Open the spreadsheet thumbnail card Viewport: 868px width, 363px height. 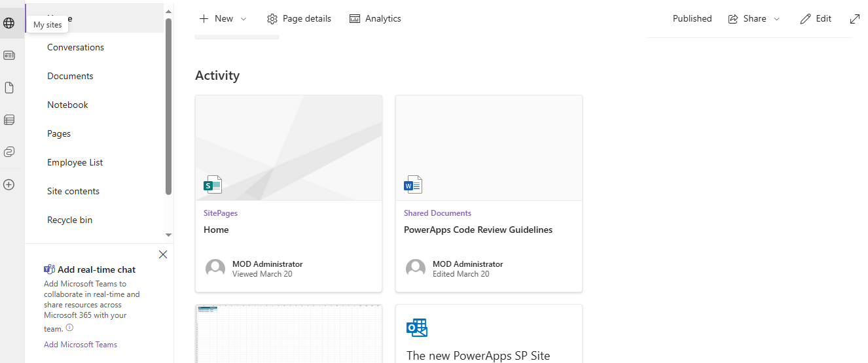click(289, 334)
